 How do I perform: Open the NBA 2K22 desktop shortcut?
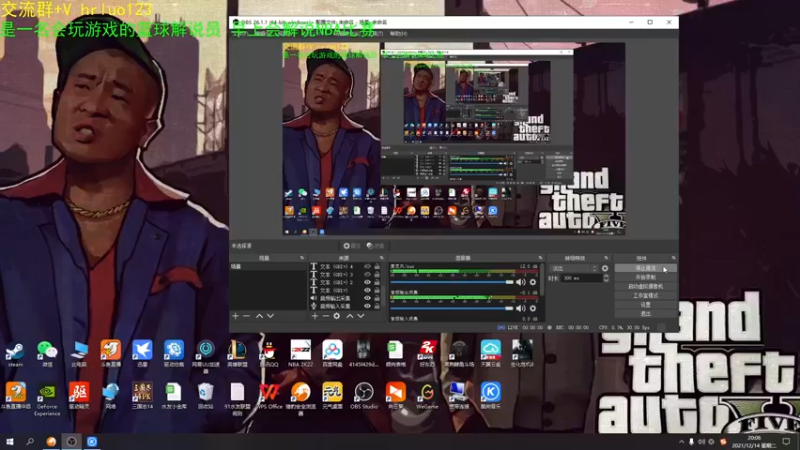pos(300,354)
